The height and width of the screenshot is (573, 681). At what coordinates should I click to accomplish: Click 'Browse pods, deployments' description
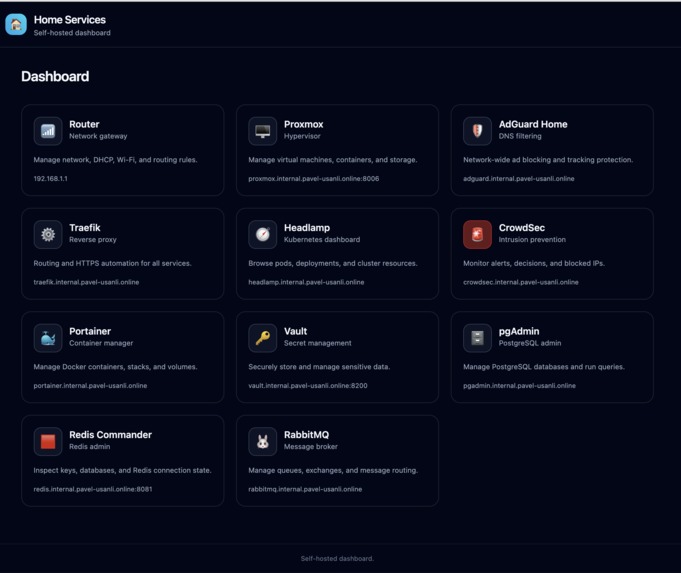click(333, 263)
